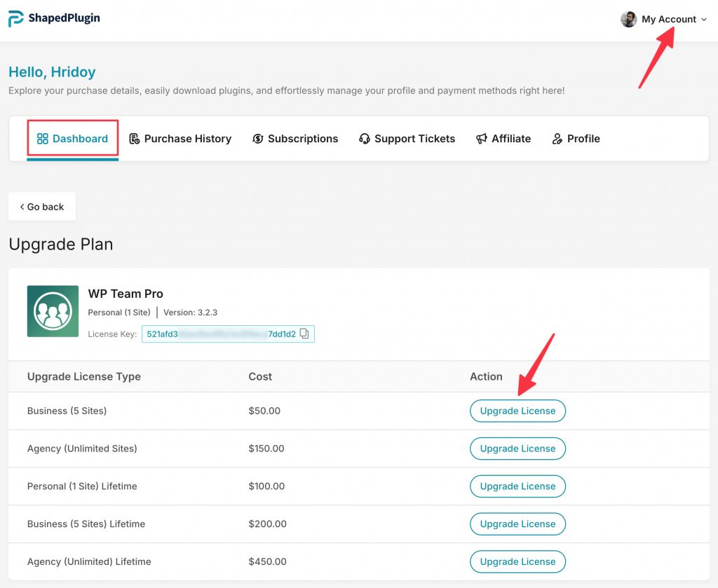Click the 'Hello, Hridoy' greeting

tap(52, 72)
